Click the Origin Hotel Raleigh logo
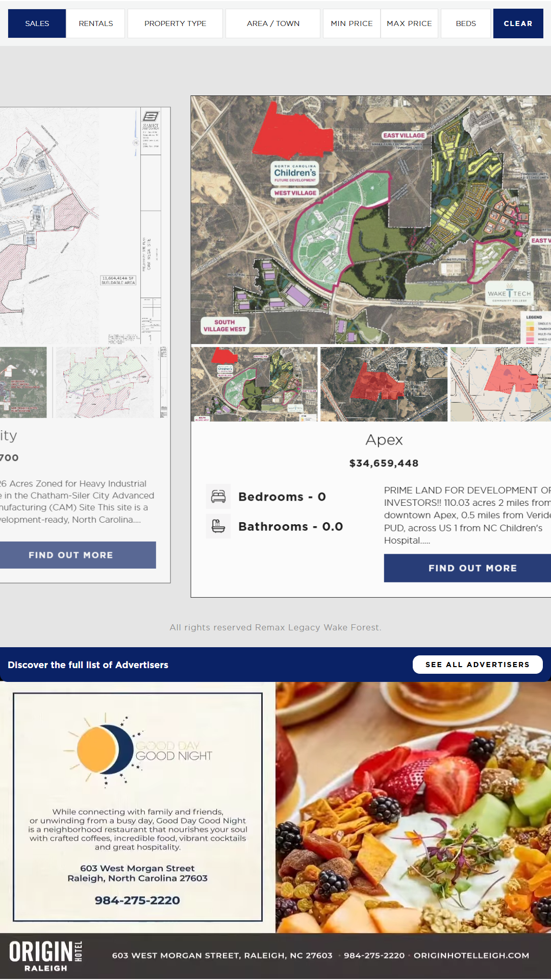The width and height of the screenshot is (551, 980). coord(46,956)
